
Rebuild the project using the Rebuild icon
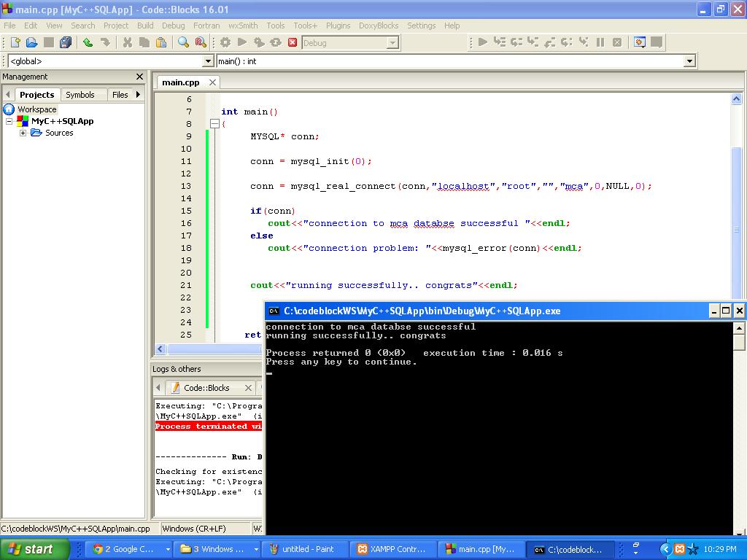[x=275, y=42]
